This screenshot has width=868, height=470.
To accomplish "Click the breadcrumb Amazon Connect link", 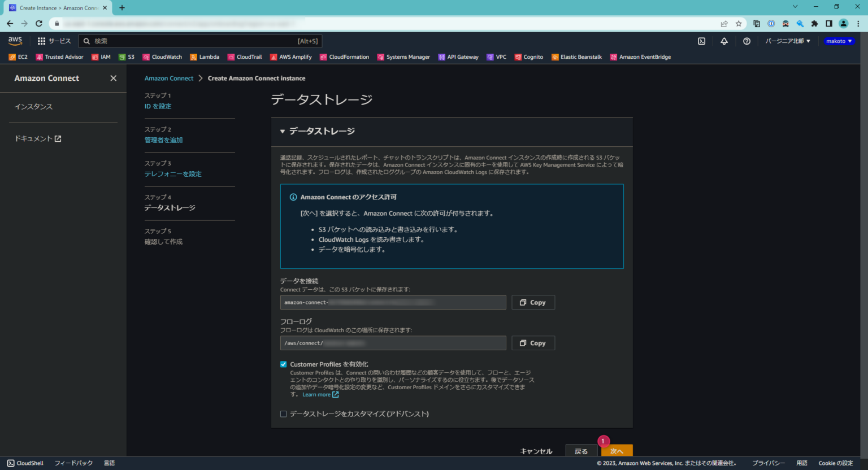I will pos(169,78).
